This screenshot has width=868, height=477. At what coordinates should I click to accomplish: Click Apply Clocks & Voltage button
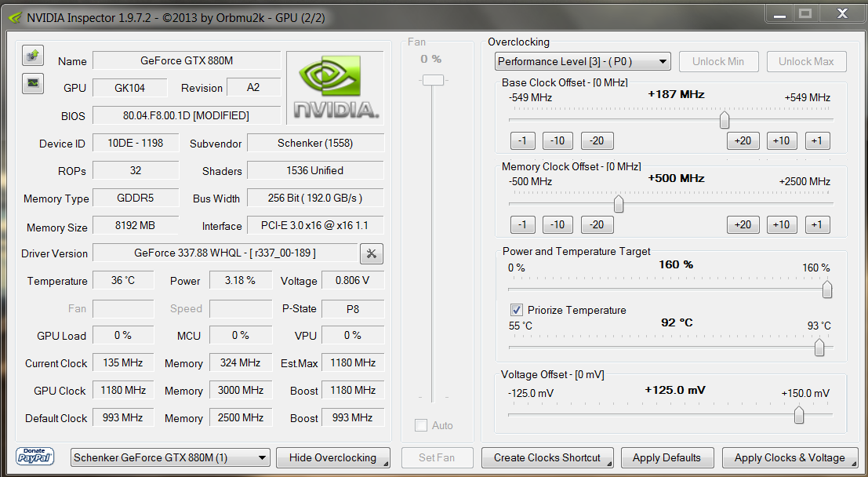click(x=790, y=457)
